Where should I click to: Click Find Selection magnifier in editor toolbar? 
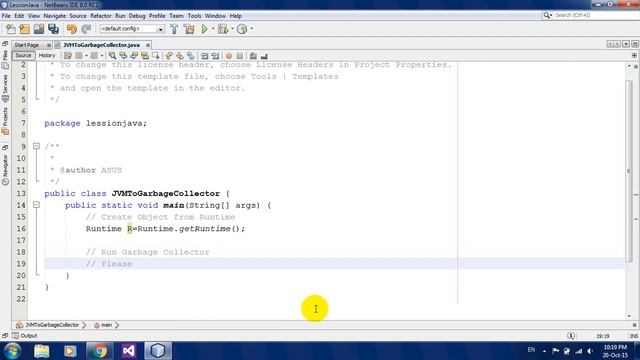(x=112, y=56)
